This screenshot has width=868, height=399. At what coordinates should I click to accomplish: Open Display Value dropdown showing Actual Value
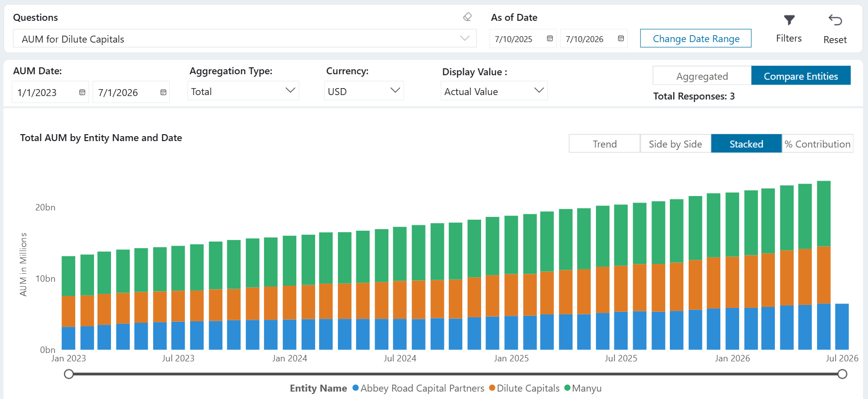(x=494, y=91)
